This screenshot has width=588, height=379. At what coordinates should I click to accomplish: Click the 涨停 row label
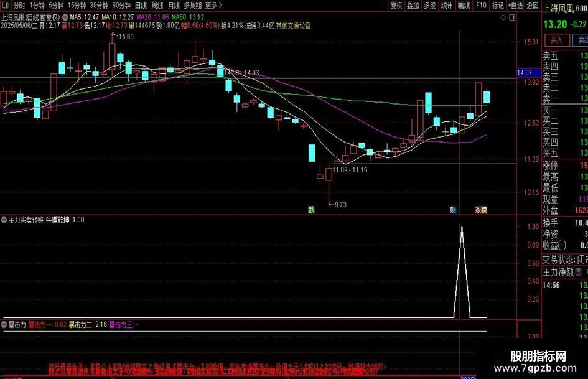click(551, 166)
